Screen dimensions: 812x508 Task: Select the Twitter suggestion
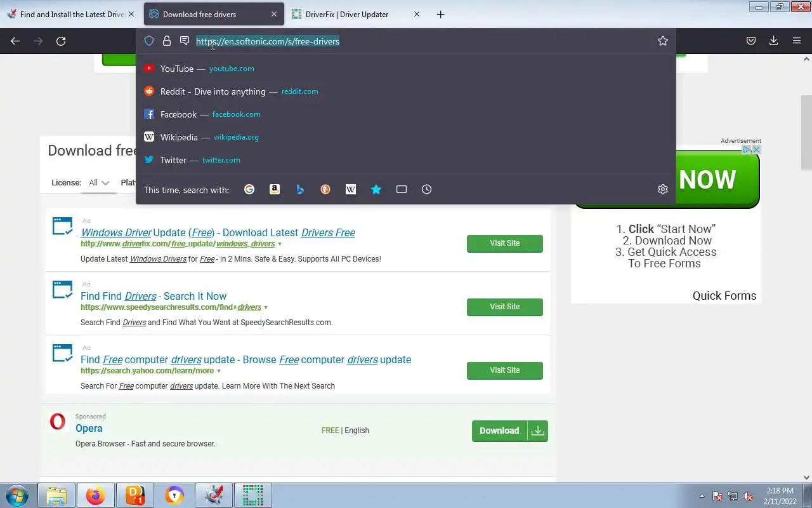[406, 160]
